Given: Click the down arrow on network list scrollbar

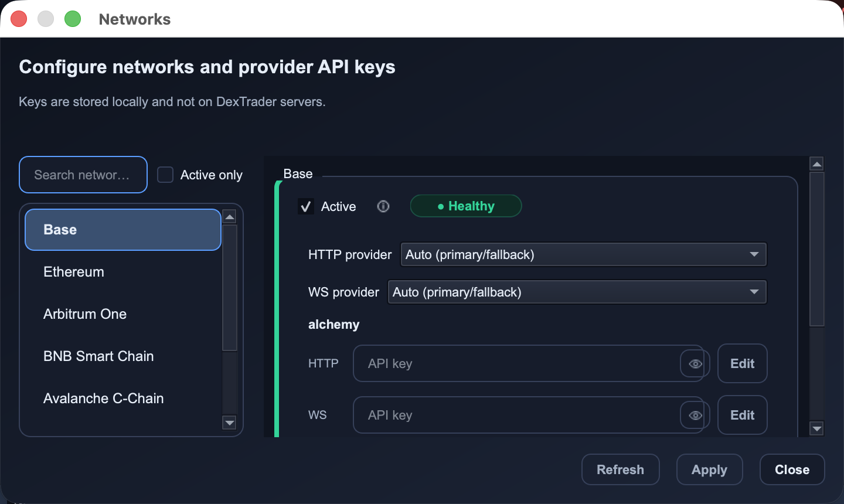Looking at the screenshot, I should pyautogui.click(x=230, y=423).
